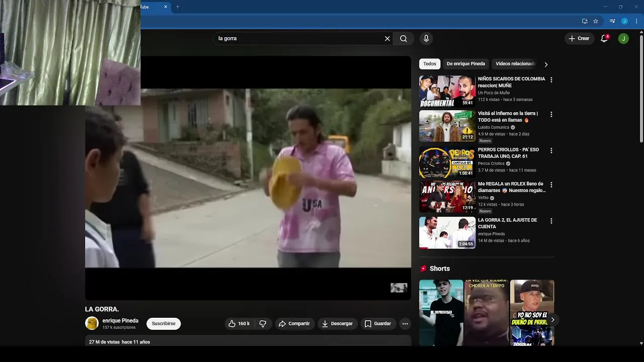Click the video player frame
644x362 pixels.
pyautogui.click(x=248, y=178)
